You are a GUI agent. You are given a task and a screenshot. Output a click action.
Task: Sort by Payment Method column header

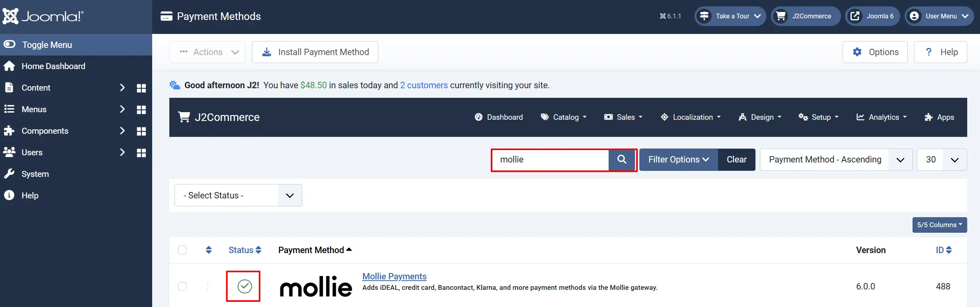tap(315, 250)
